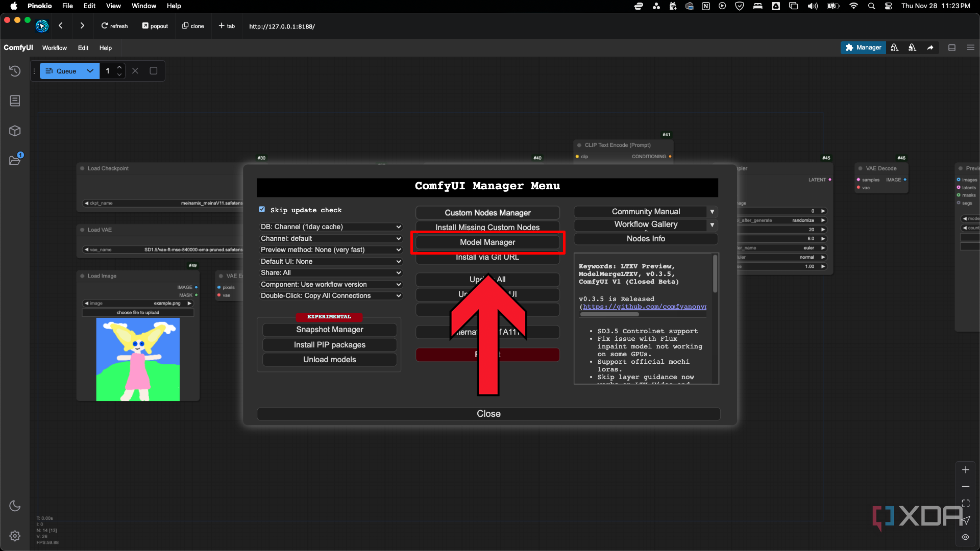Click Install Missing Custom Nodes

pyautogui.click(x=487, y=227)
